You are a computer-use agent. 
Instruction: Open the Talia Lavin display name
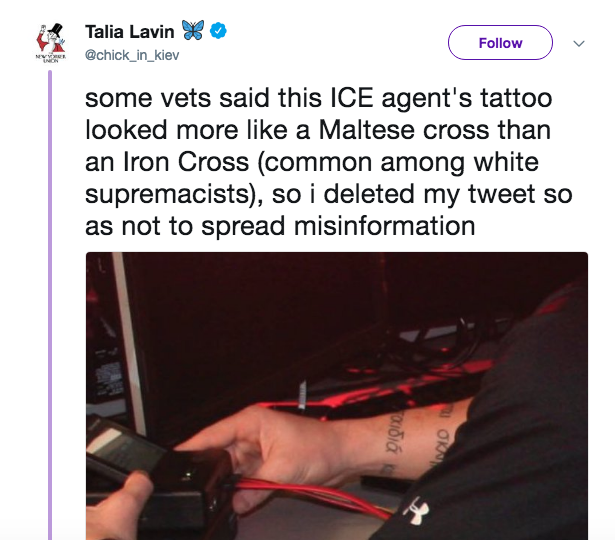[130, 32]
